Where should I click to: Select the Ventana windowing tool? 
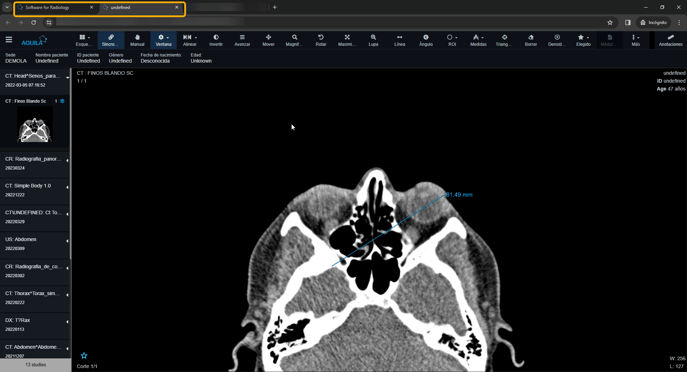(163, 40)
